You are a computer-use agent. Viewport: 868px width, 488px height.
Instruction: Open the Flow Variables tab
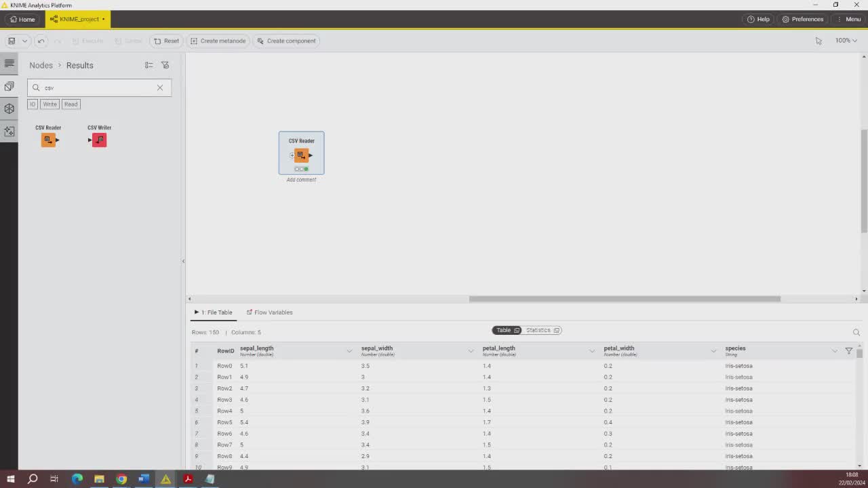[270, 312]
